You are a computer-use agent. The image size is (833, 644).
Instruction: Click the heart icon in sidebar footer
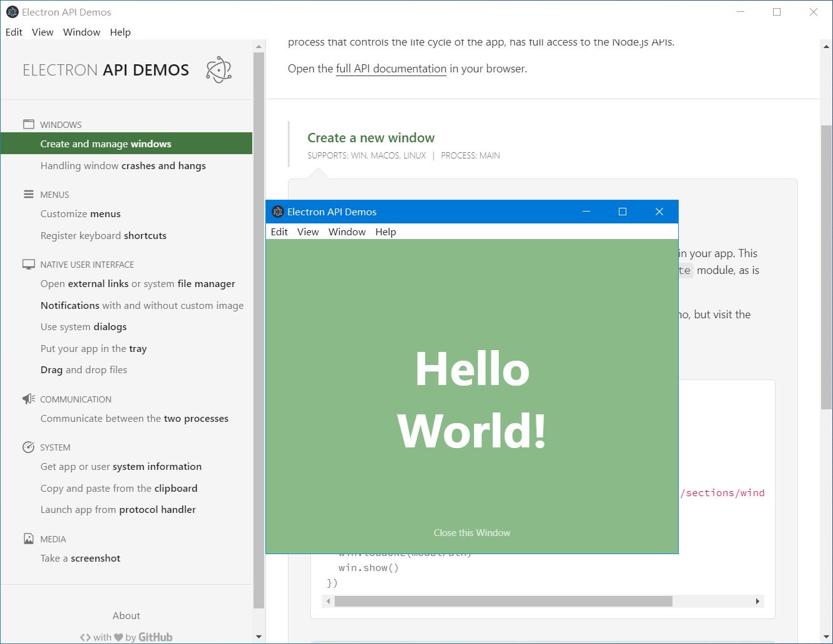(x=119, y=637)
